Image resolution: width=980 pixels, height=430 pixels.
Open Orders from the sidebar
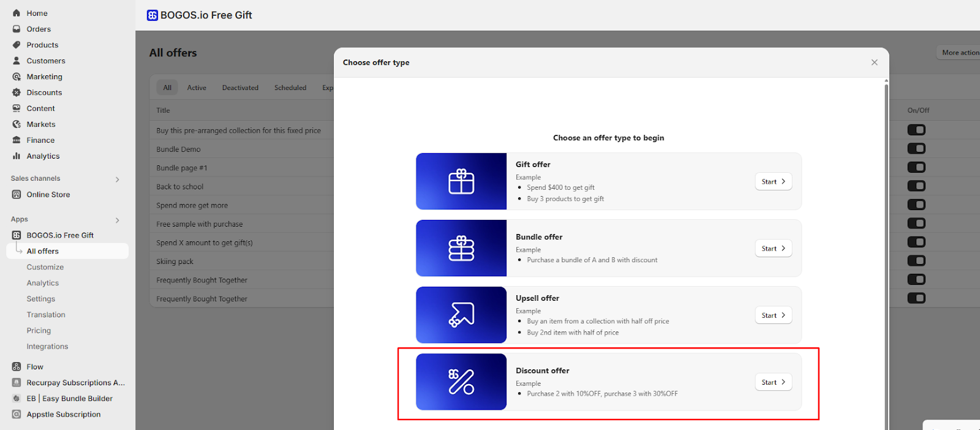coord(39,29)
